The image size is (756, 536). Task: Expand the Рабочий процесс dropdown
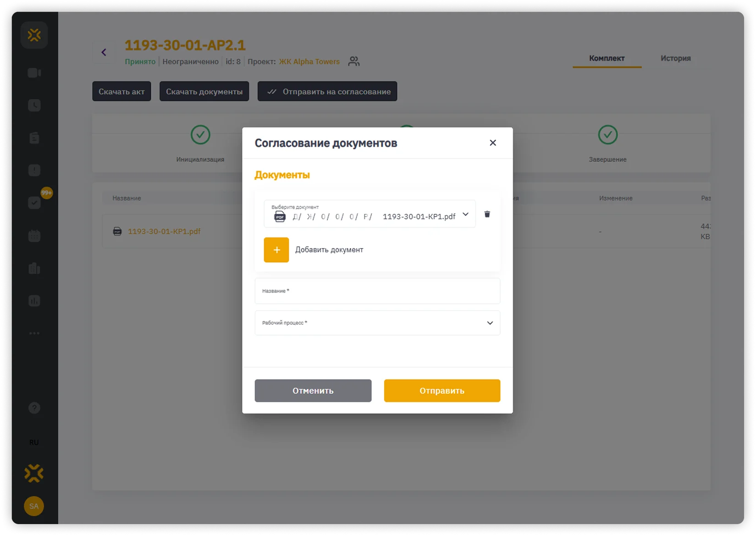pyautogui.click(x=490, y=323)
